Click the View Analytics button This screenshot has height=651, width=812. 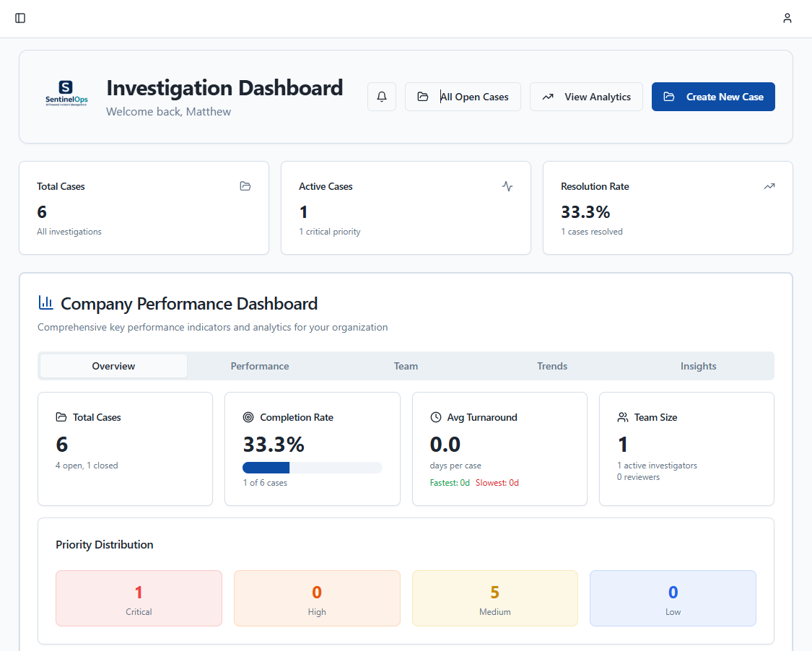point(586,96)
